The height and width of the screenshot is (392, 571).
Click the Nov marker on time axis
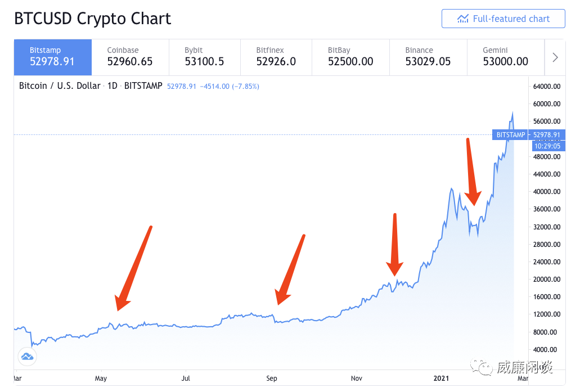coord(357,378)
